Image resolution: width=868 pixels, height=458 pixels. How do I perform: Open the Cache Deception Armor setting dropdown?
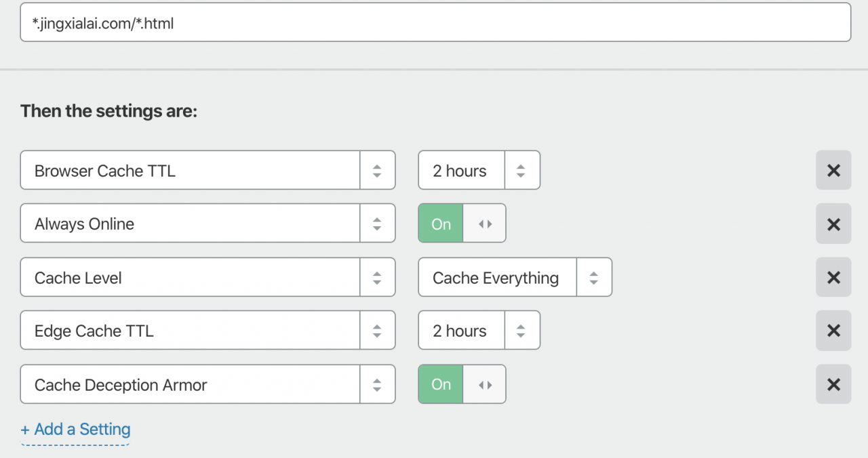pyautogui.click(x=208, y=384)
